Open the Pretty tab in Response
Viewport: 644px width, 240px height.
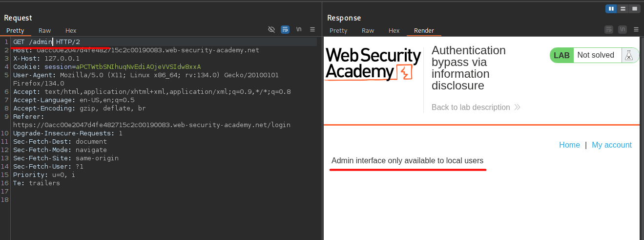coord(338,30)
